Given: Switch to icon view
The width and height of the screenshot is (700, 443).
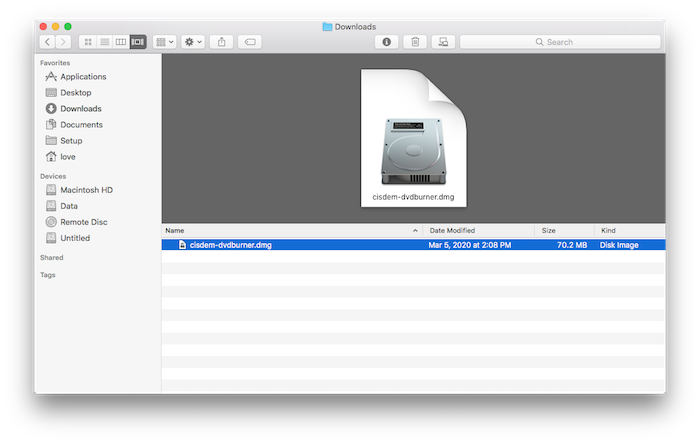Looking at the screenshot, I should coord(88,42).
